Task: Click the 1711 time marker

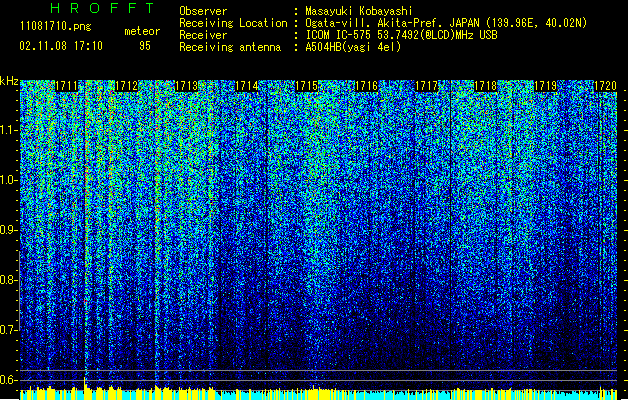Action: coord(66,86)
